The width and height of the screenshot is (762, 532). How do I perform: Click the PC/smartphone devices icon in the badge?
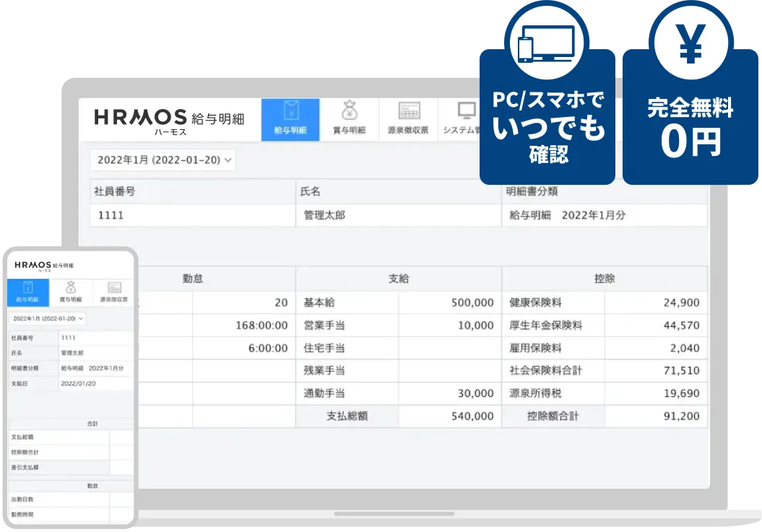click(x=547, y=42)
